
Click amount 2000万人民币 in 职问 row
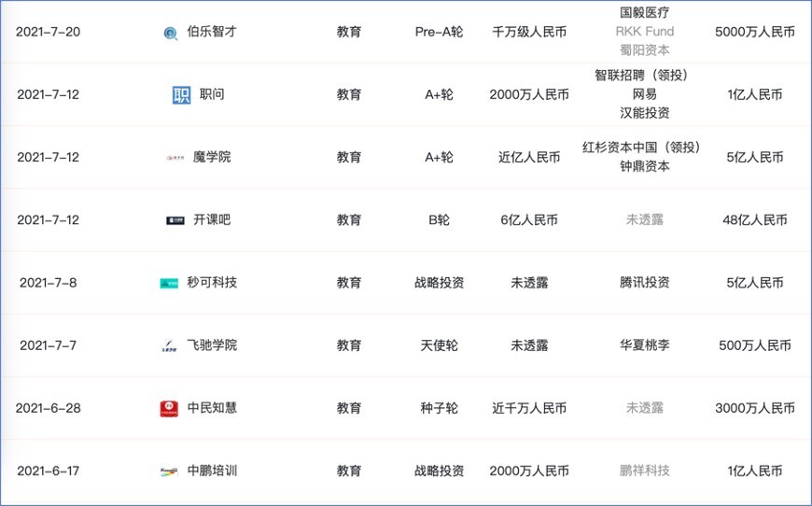point(529,94)
